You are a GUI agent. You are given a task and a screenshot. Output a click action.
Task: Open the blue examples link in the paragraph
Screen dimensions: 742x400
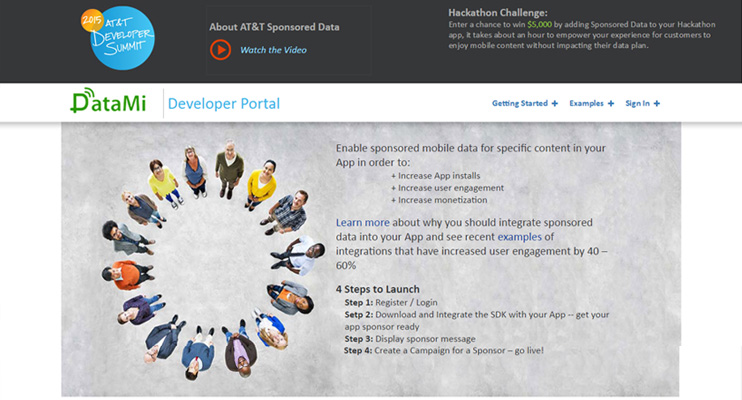[x=519, y=236]
